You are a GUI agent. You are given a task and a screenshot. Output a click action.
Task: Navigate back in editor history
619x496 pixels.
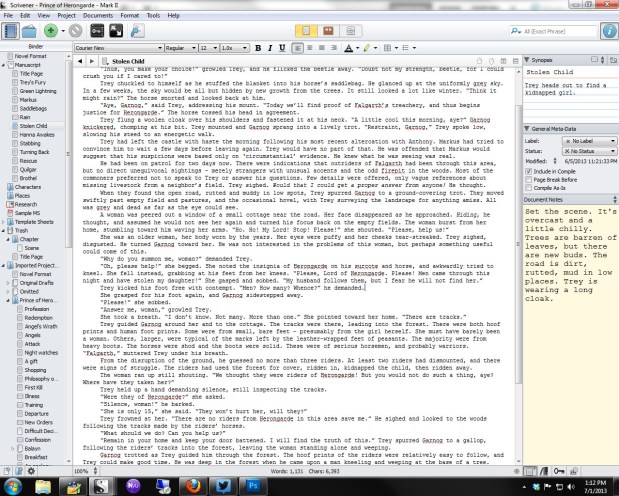[x=80, y=61]
